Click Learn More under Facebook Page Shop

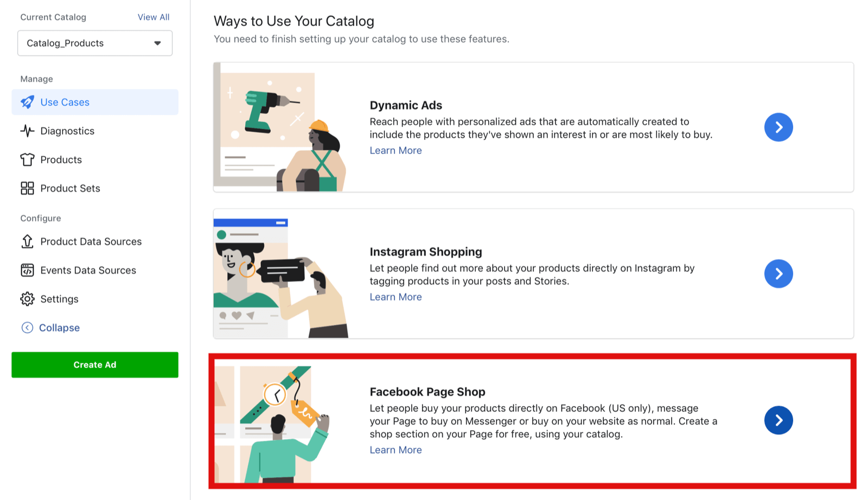pyautogui.click(x=395, y=450)
